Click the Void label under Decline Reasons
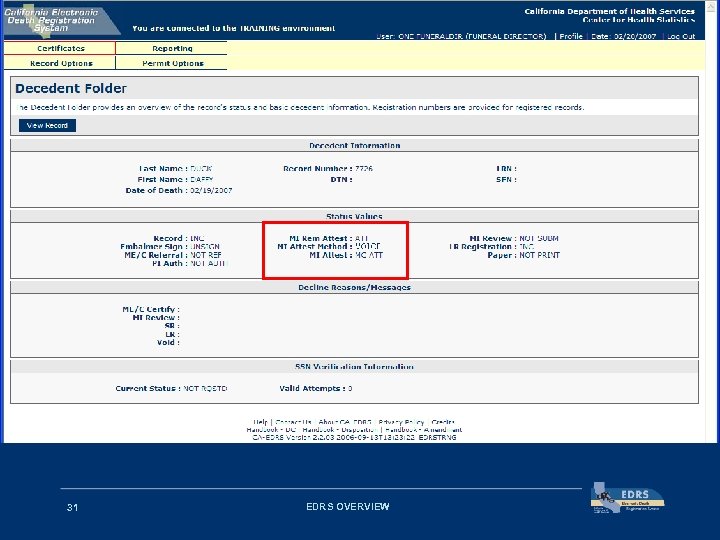 [168, 343]
